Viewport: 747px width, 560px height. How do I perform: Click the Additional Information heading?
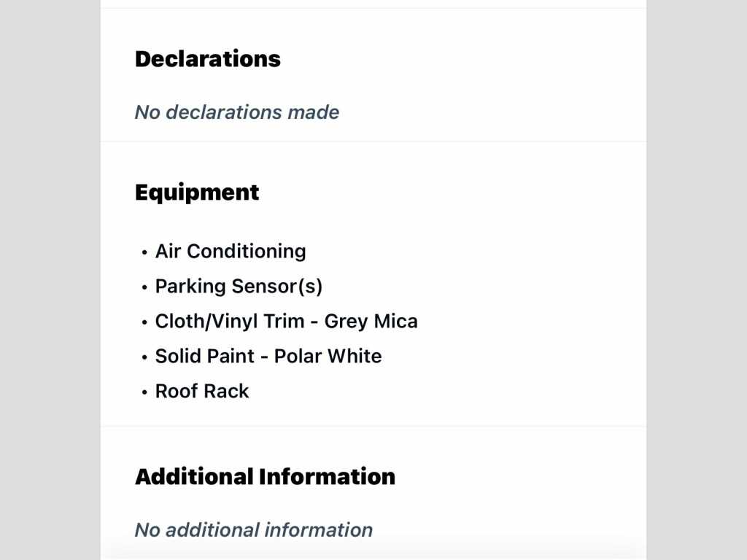click(x=265, y=477)
